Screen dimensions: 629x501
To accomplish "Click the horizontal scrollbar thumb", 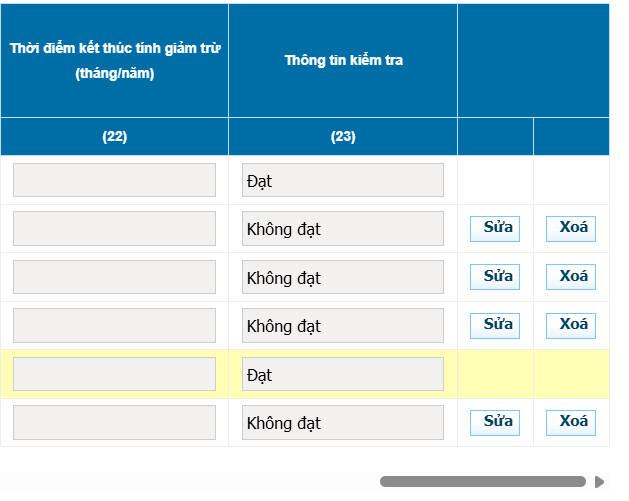I will click(482, 482).
